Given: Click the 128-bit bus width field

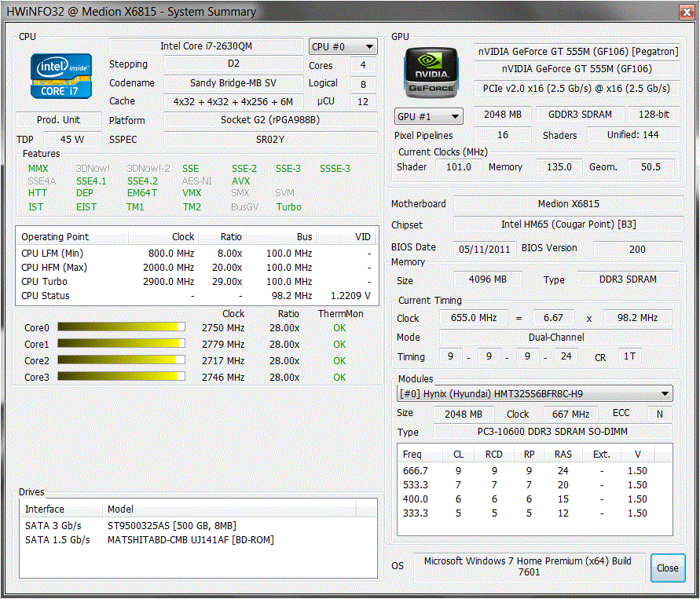Looking at the screenshot, I should coord(654,114).
